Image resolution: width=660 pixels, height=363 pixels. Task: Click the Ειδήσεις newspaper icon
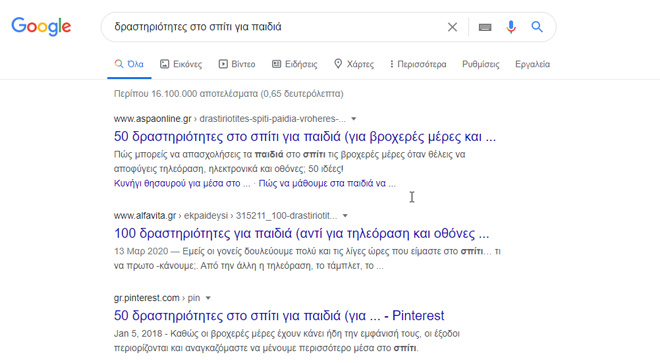pos(277,64)
